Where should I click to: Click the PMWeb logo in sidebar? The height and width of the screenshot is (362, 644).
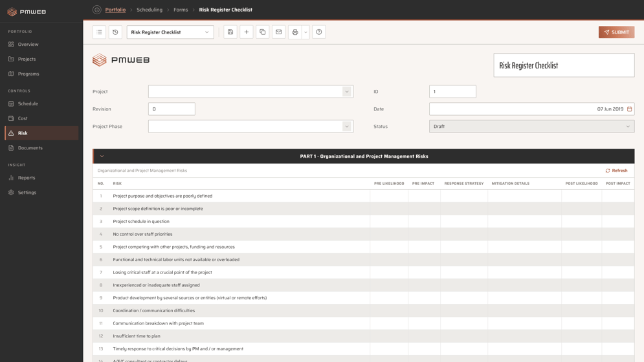tap(27, 12)
